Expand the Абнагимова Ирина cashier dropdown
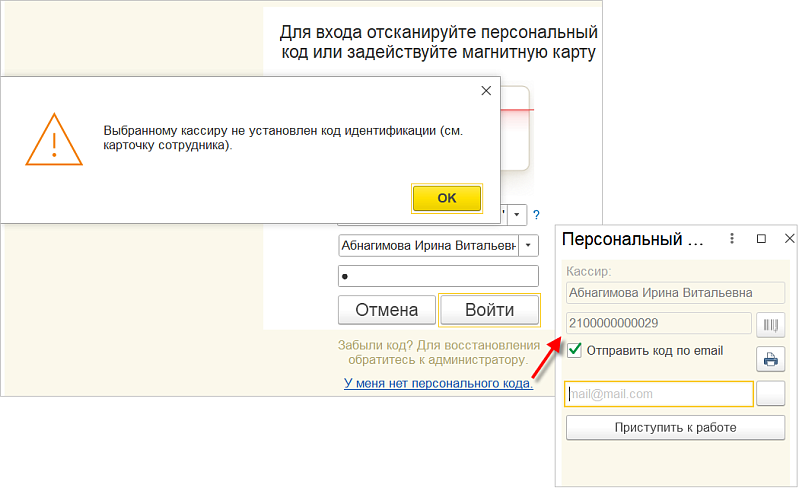 click(x=529, y=245)
